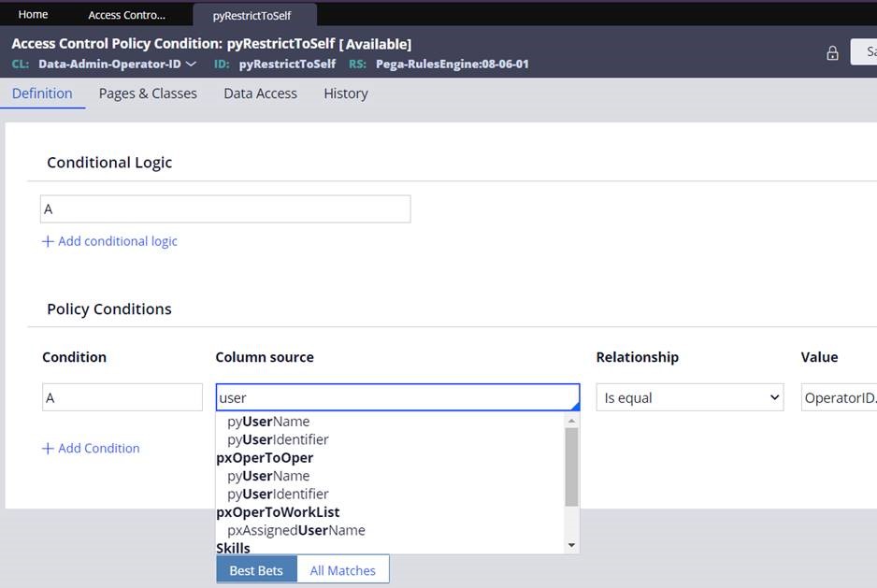Open the Access Control top tab
The height and width of the screenshot is (588, 877).
126,15
